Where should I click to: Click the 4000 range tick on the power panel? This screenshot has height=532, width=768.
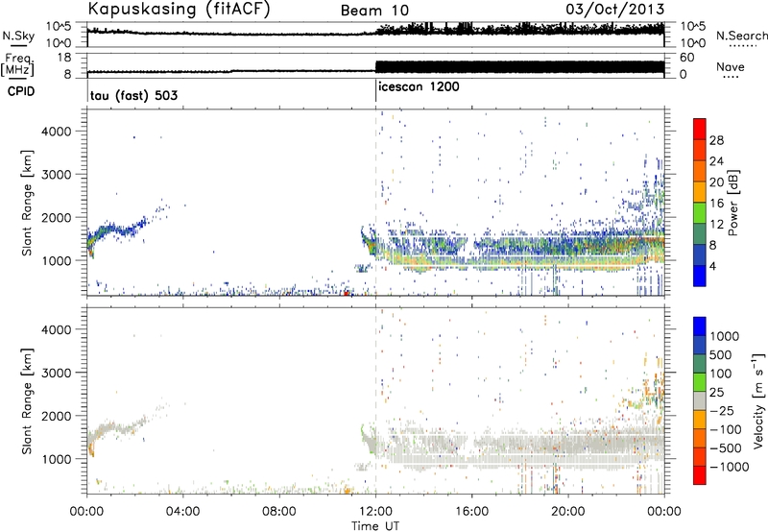pyautogui.click(x=57, y=132)
